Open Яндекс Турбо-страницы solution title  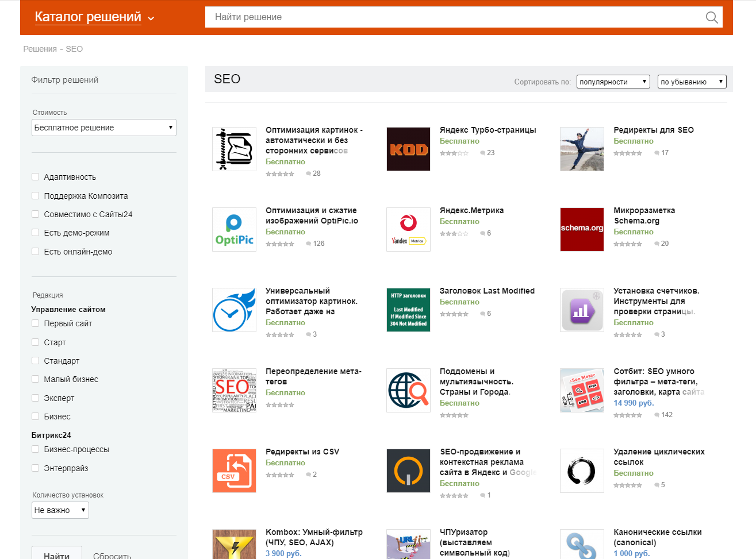click(488, 130)
